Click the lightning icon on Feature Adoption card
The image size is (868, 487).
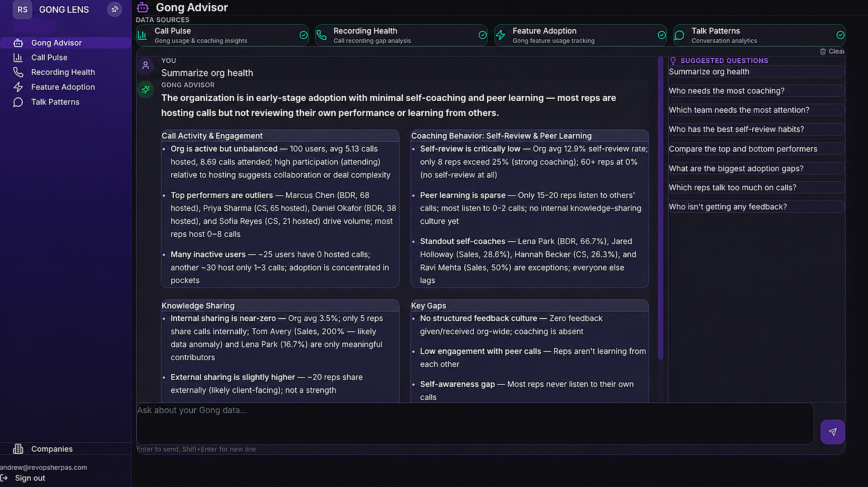(x=500, y=35)
